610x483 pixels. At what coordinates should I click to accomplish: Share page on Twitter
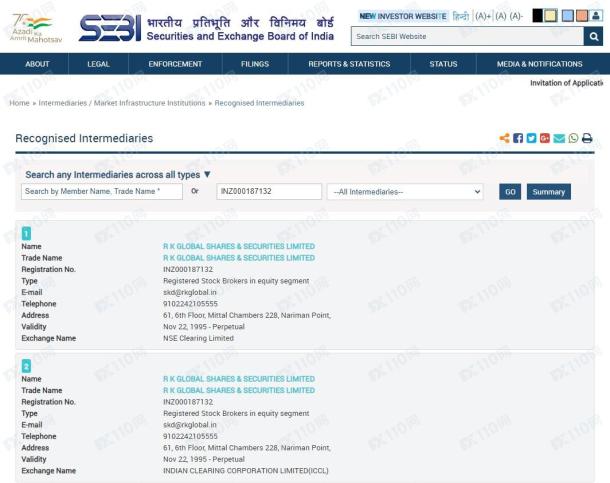[x=531, y=138]
